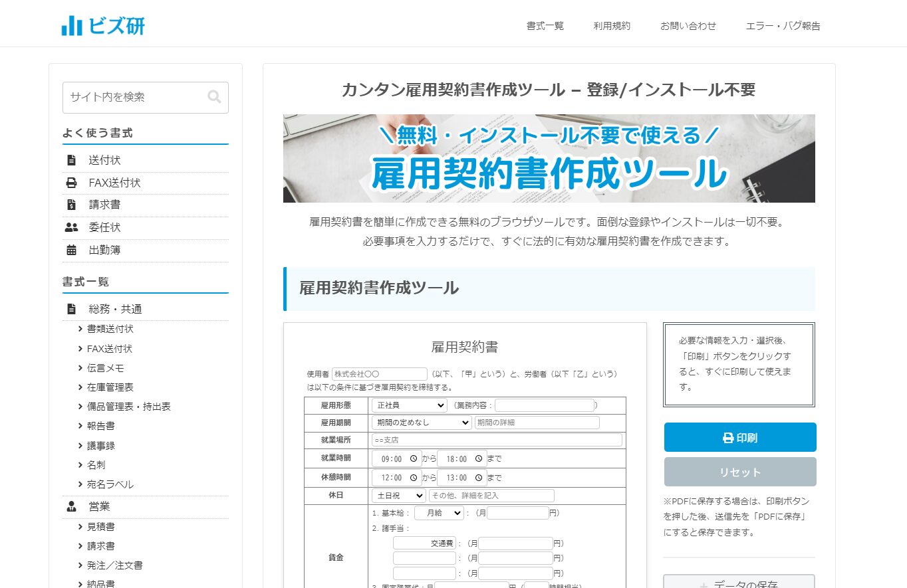Click the ビズ研 logo
The image size is (907, 588).
(x=103, y=25)
